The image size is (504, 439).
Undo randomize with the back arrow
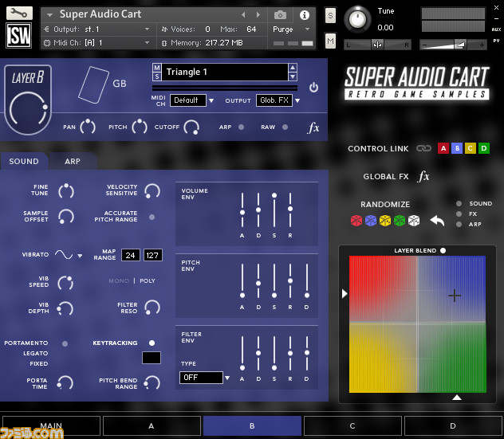[437, 221]
